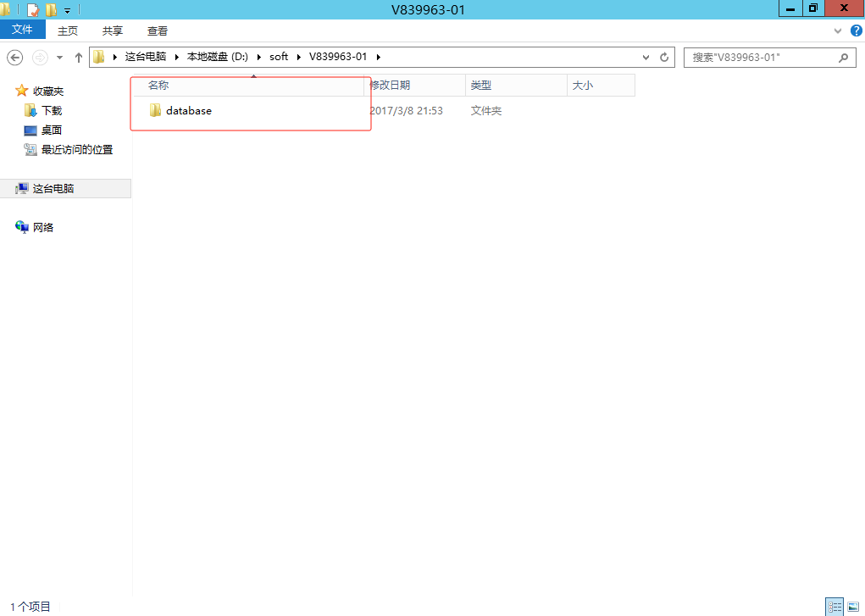
Task: Open 下载 in the navigation pane
Action: click(52, 110)
